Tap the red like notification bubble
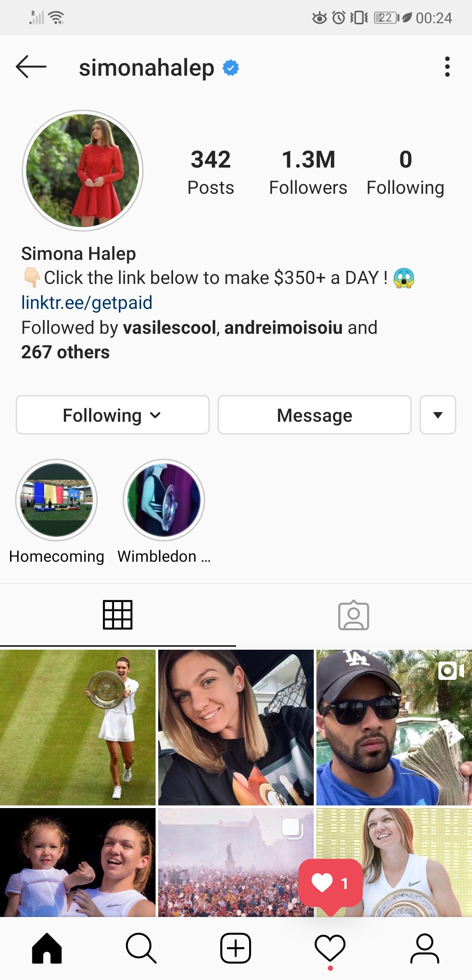The image size is (472, 980). coord(331,884)
